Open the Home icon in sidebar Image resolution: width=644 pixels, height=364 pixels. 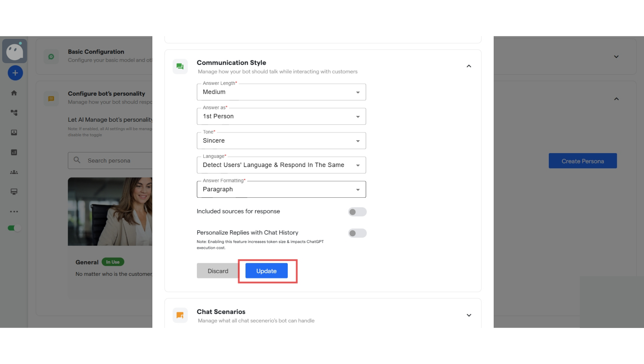coord(14,93)
